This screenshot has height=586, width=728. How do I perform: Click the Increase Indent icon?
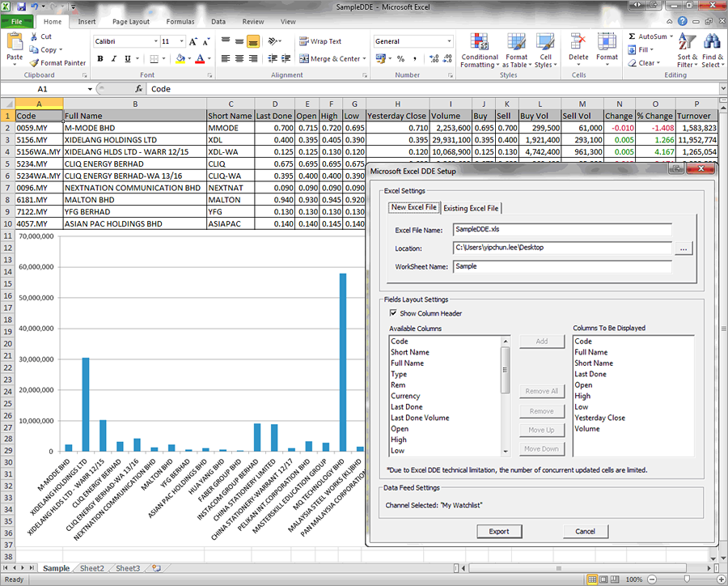(286, 58)
